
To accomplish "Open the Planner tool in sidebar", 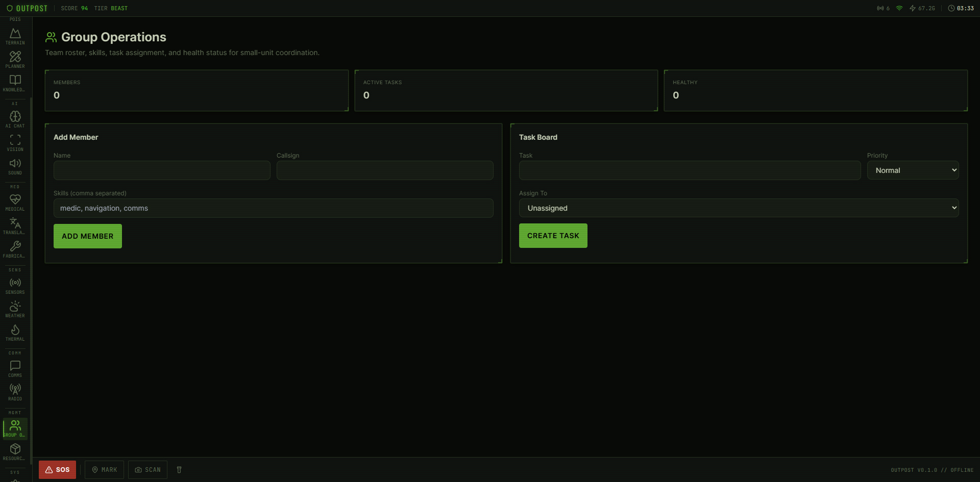I will 15,60.
